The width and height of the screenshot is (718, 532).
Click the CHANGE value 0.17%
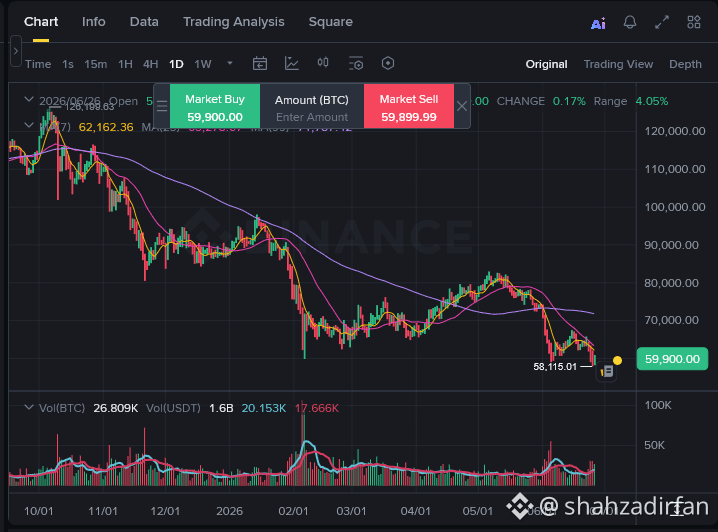[x=569, y=101]
